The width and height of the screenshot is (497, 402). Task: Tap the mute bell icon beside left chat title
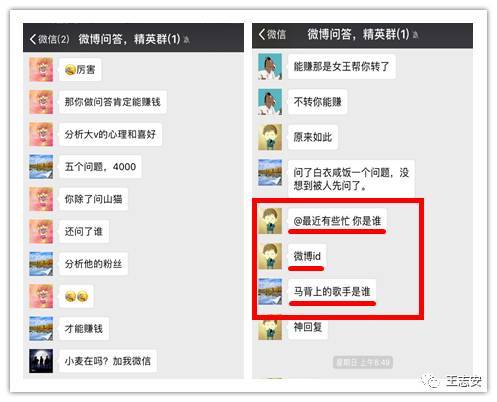point(186,40)
